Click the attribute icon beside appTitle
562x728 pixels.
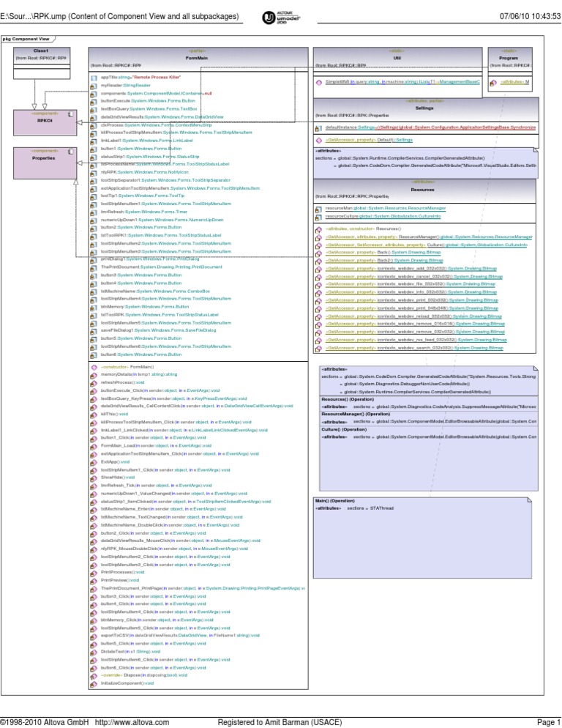tap(94, 78)
